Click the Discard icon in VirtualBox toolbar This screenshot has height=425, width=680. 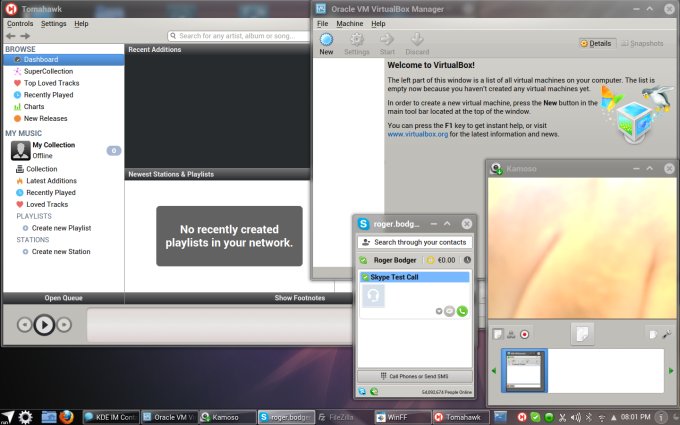[x=417, y=39]
